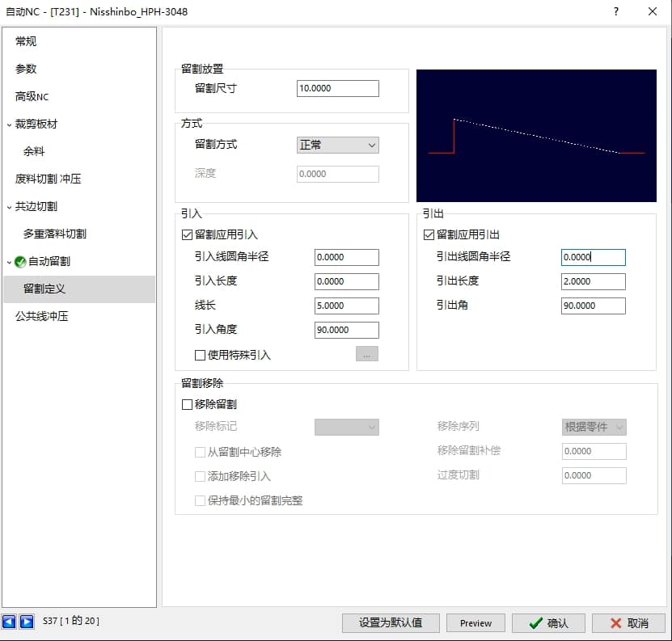The width and height of the screenshot is (672, 641).
Task: Click the 设置为默认值 button
Action: [391, 623]
